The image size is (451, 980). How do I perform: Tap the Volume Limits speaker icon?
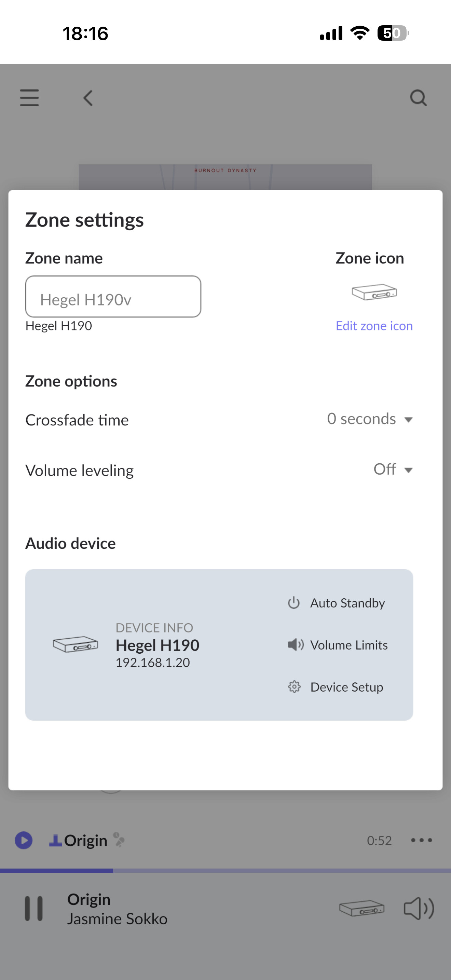[295, 645]
